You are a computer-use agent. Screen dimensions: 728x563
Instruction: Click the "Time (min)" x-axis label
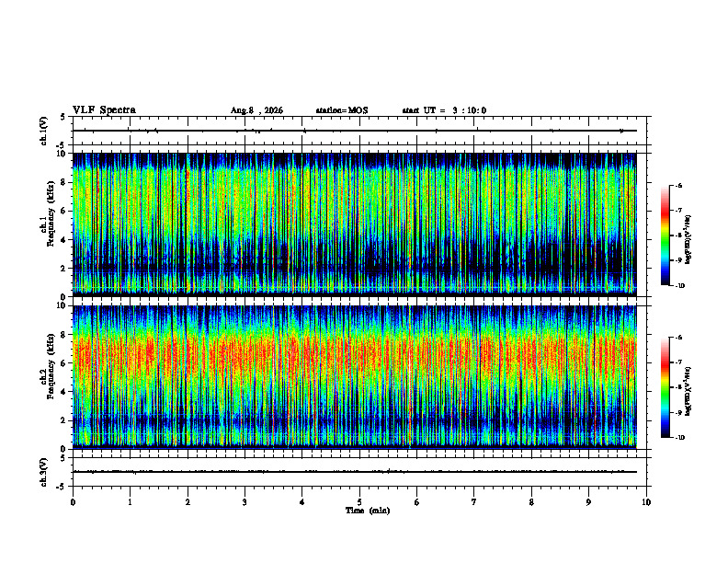pos(368,511)
